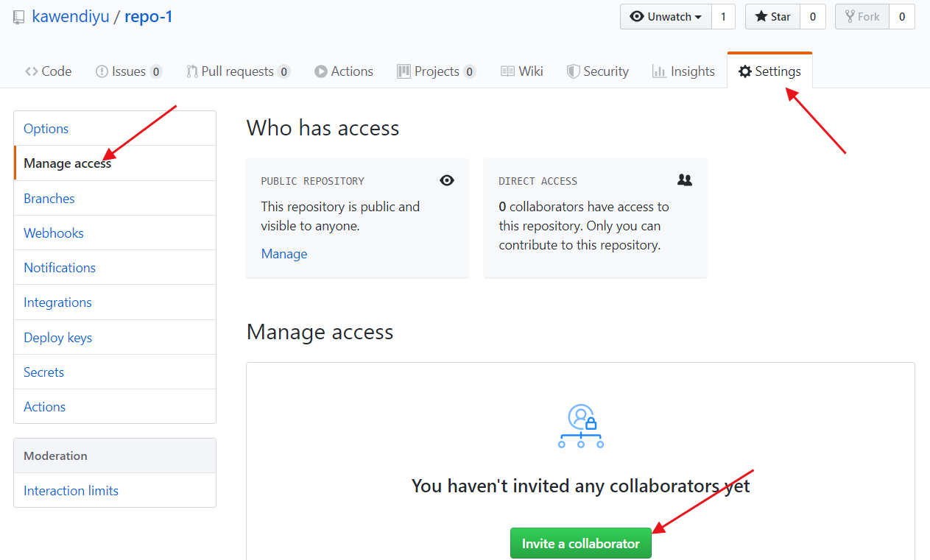Click the "PUBLIC REPOSITORY" label

tap(312, 181)
